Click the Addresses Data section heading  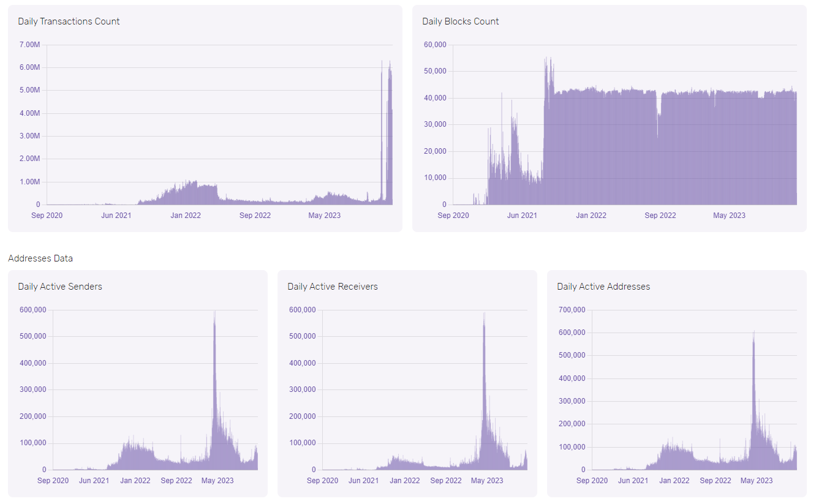(40, 258)
